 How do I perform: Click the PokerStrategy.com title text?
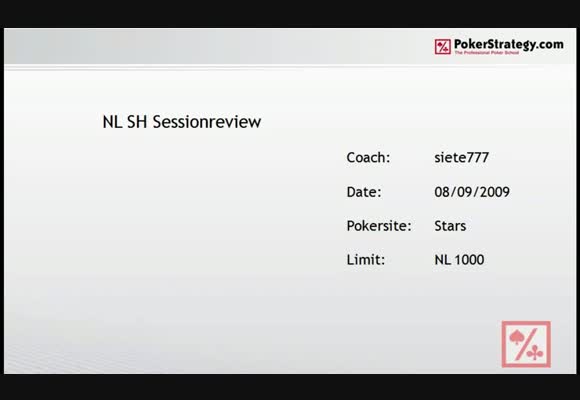tap(509, 44)
